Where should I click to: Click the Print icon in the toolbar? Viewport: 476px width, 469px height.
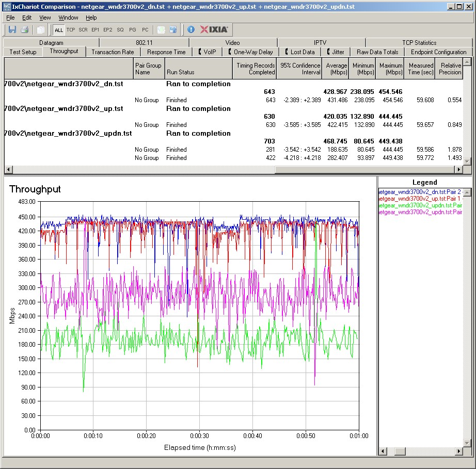tap(25, 30)
